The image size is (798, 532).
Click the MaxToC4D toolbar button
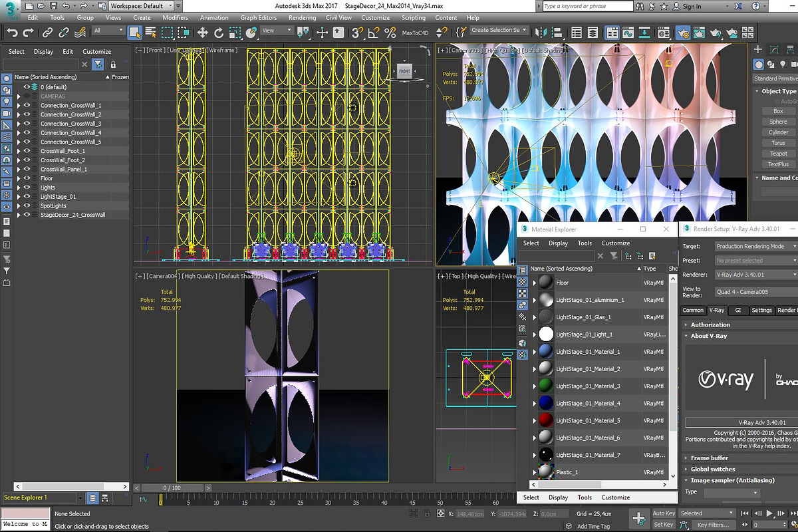pos(414,32)
